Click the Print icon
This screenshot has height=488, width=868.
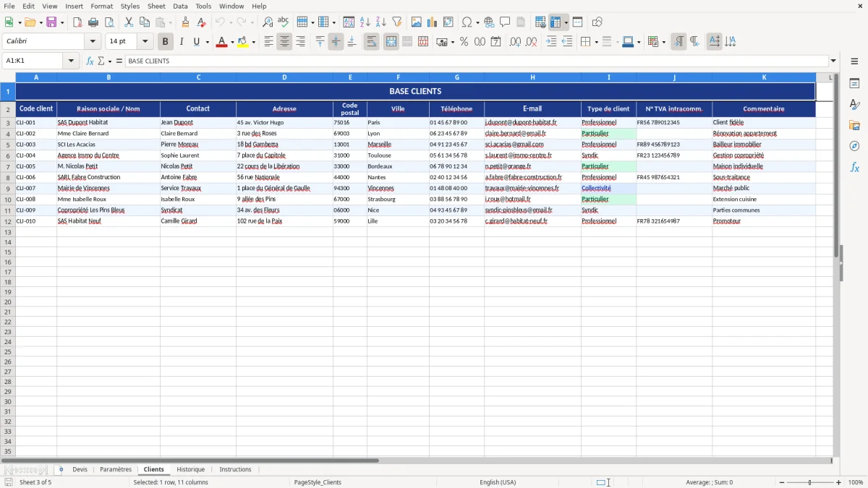[93, 22]
